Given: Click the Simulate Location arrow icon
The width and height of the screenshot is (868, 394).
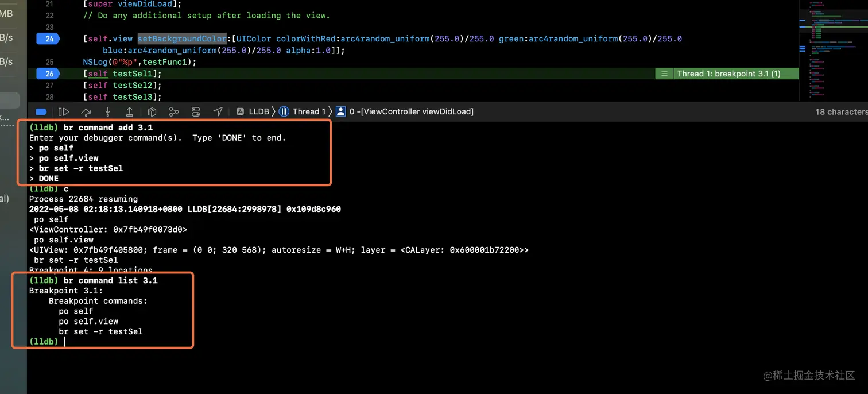Looking at the screenshot, I should pos(218,111).
